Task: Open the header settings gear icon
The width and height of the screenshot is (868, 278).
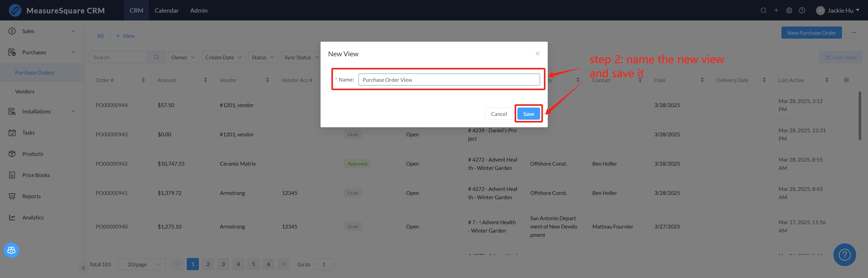Action: [x=789, y=10]
